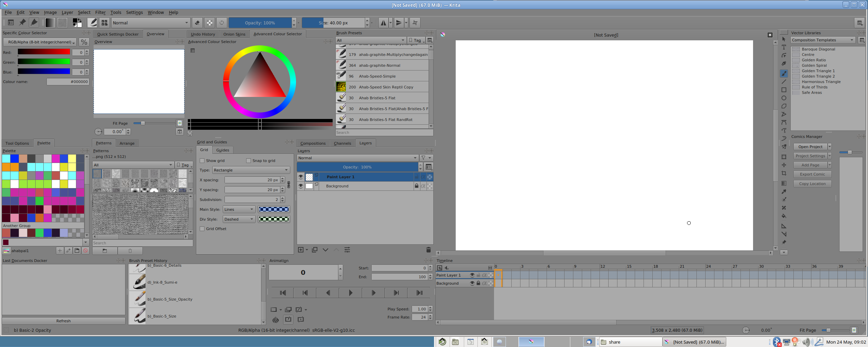Hide the Background layer in Layers
The width and height of the screenshot is (868, 347).
pyautogui.click(x=300, y=186)
